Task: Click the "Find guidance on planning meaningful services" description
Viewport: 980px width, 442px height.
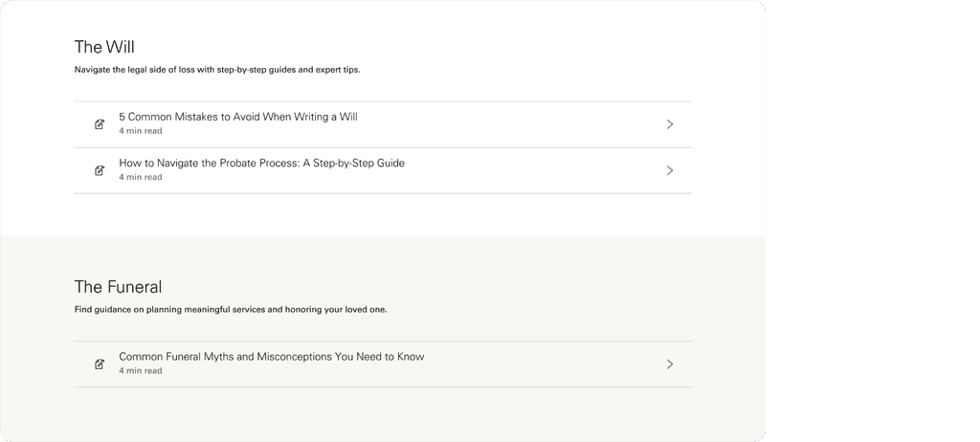Action: pyautogui.click(x=231, y=310)
